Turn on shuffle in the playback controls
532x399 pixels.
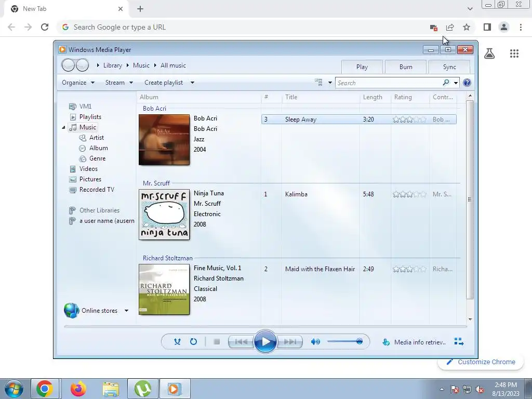pyautogui.click(x=177, y=342)
